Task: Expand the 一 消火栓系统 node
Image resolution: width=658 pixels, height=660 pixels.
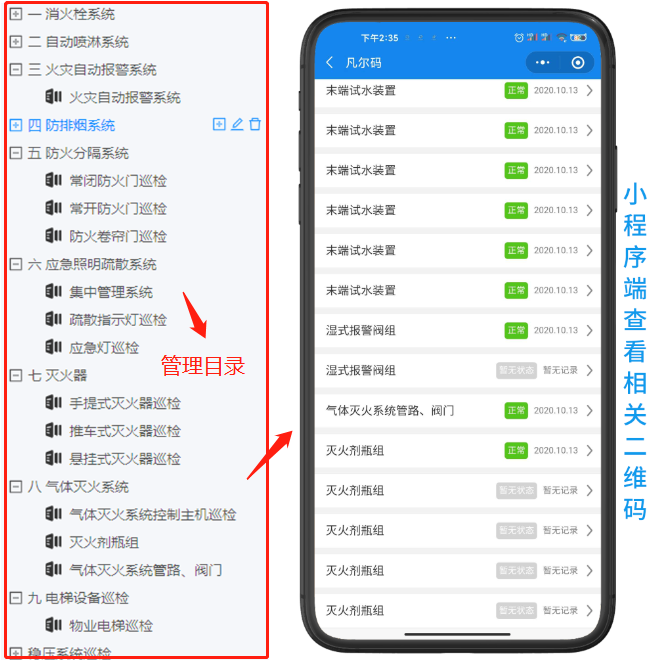Action: pyautogui.click(x=16, y=14)
